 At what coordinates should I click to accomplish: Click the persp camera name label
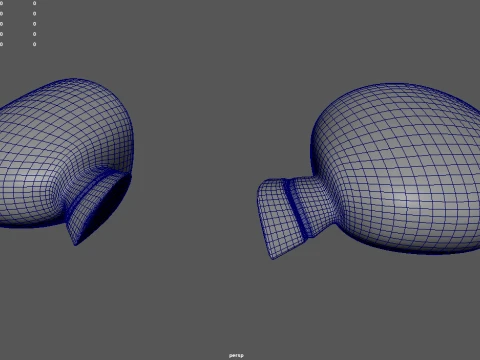pos(236,355)
